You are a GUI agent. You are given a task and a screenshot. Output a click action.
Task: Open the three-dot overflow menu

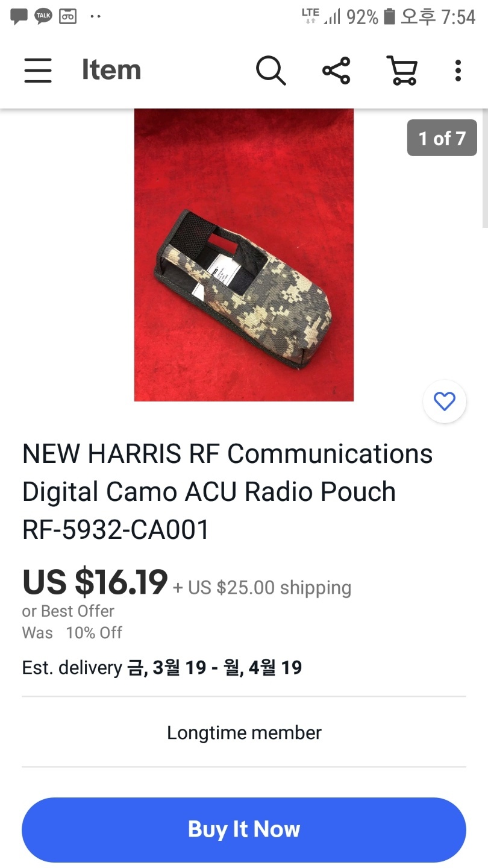pyautogui.click(x=458, y=71)
